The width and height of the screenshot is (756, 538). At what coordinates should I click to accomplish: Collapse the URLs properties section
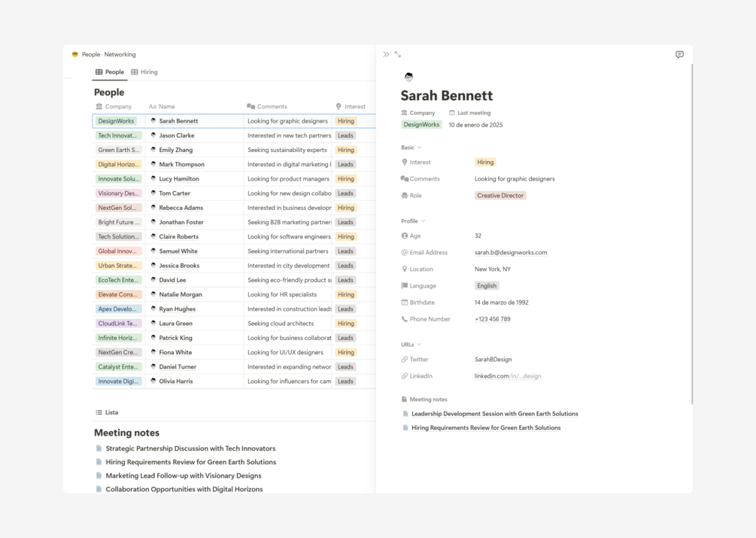[419, 345]
